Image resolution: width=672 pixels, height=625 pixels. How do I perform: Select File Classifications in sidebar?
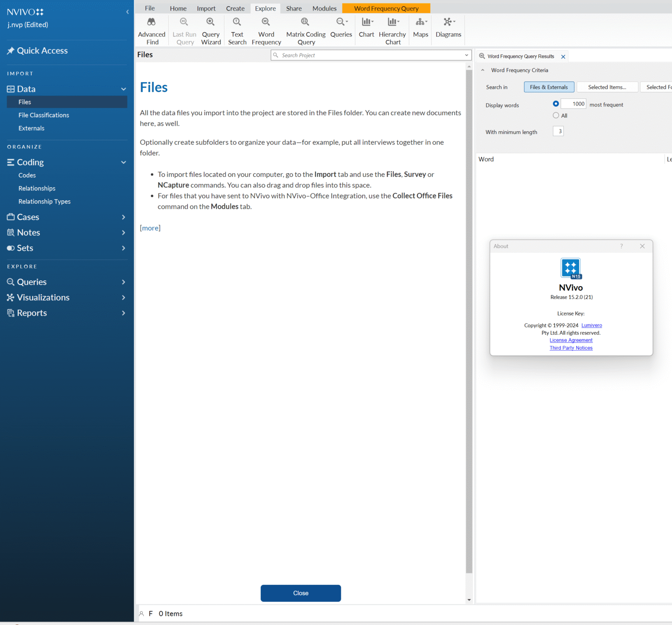pos(44,115)
